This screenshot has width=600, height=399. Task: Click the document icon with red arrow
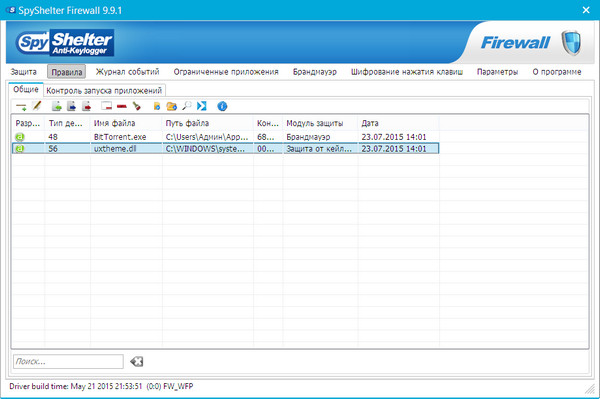pos(86,106)
